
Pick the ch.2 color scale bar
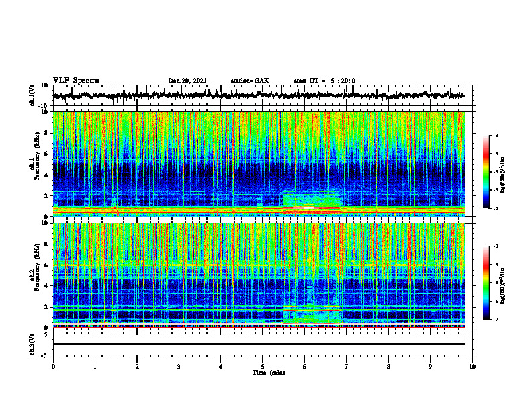tap(486, 283)
